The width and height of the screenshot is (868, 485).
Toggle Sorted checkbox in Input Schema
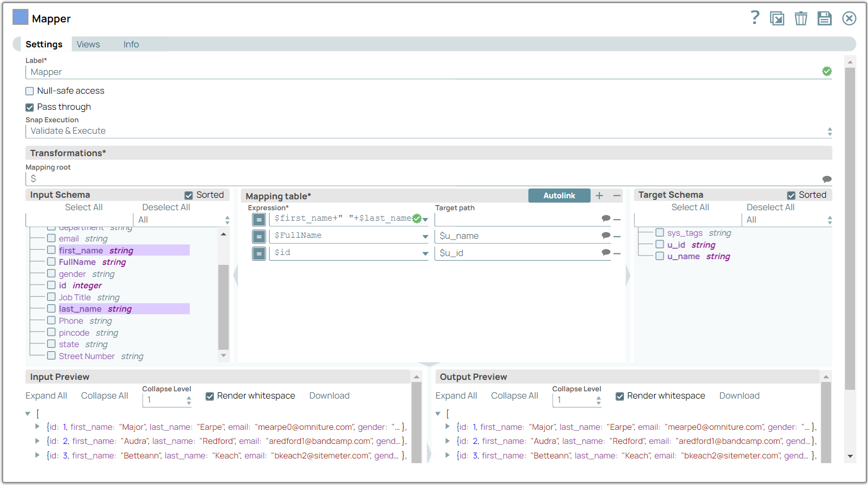click(188, 195)
